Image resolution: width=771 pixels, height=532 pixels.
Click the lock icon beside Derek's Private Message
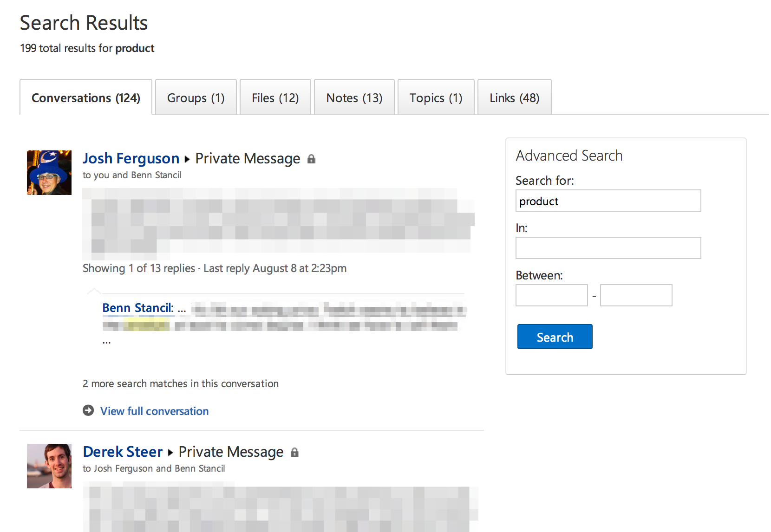click(x=294, y=452)
